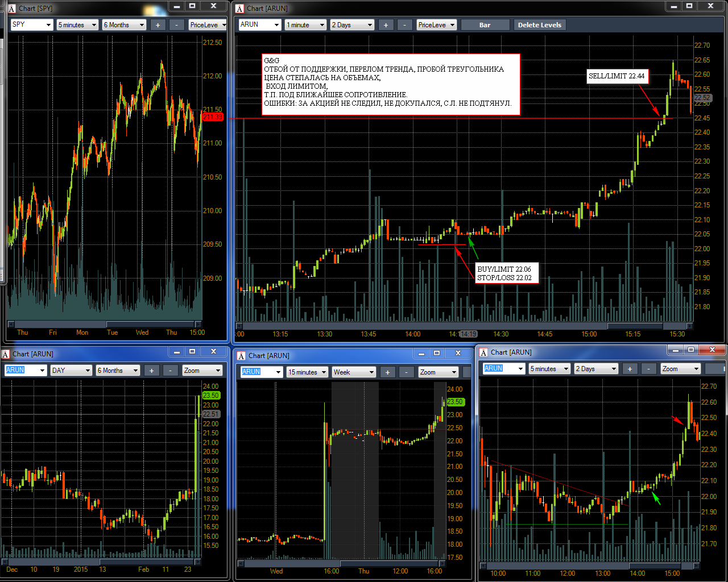Image resolution: width=728 pixels, height=582 pixels.
Task: Maximize the 15 minutes ARUN chart window
Action: click(437, 353)
